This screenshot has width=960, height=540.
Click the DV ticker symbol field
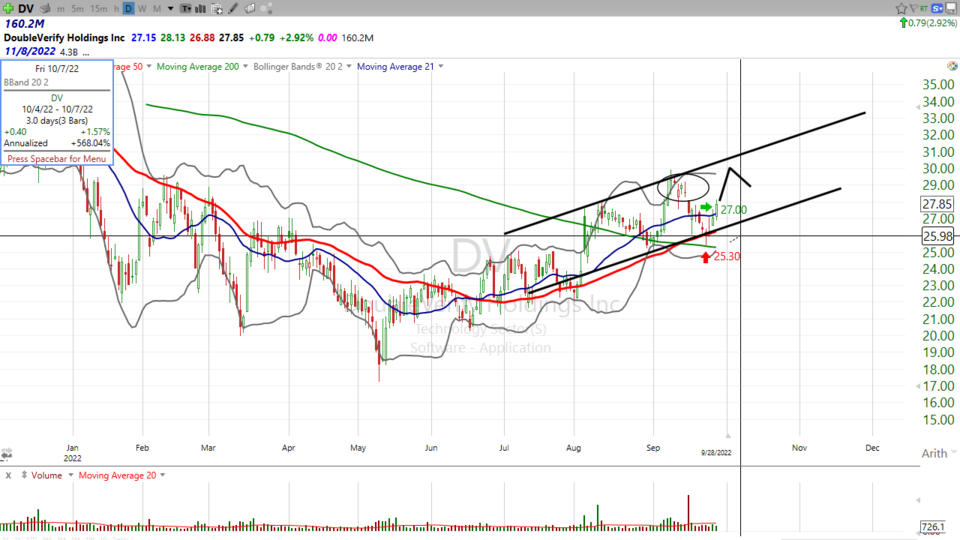pos(26,9)
